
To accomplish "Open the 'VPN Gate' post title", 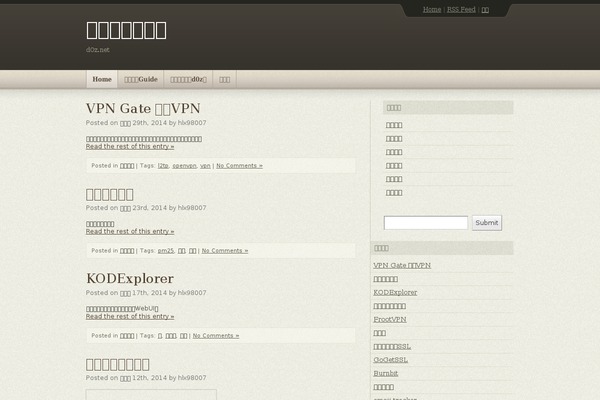I will pos(143,108).
